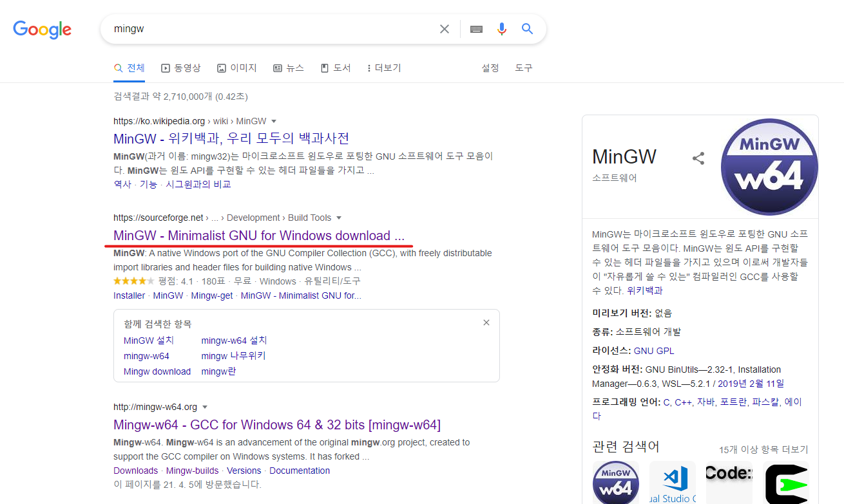Click the Google logo
844x504 pixels.
tap(43, 30)
